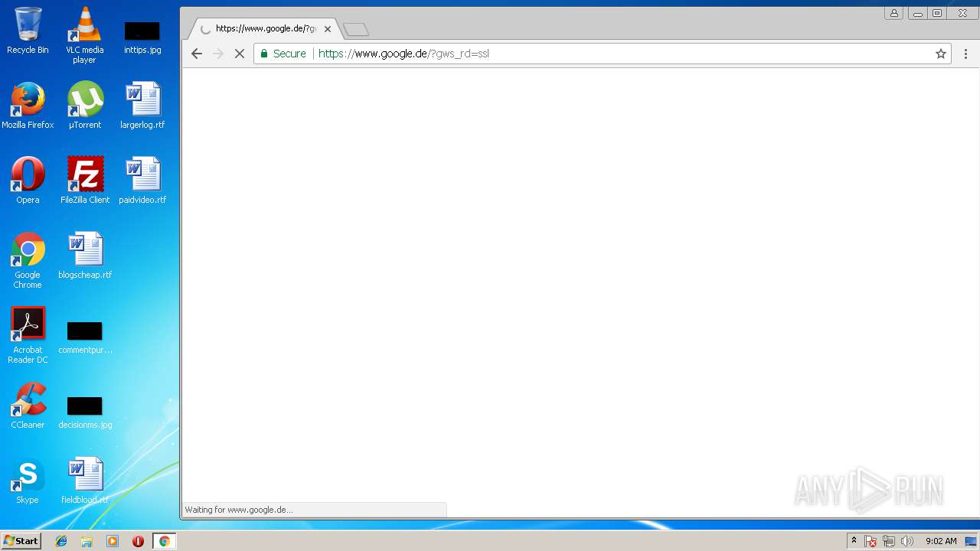The height and width of the screenshot is (551, 980).
Task: Launch the µTorrent desktop shortcut
Action: [x=85, y=106]
